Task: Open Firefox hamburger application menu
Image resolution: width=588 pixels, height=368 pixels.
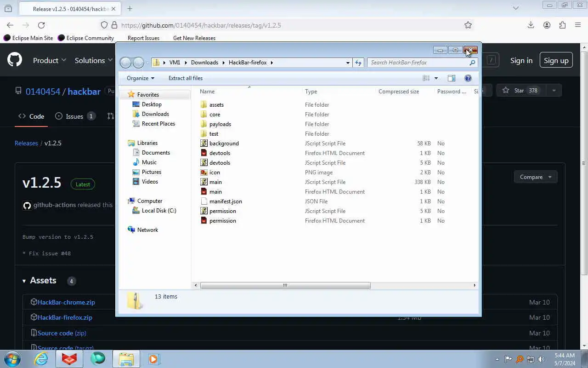Action: click(578, 25)
